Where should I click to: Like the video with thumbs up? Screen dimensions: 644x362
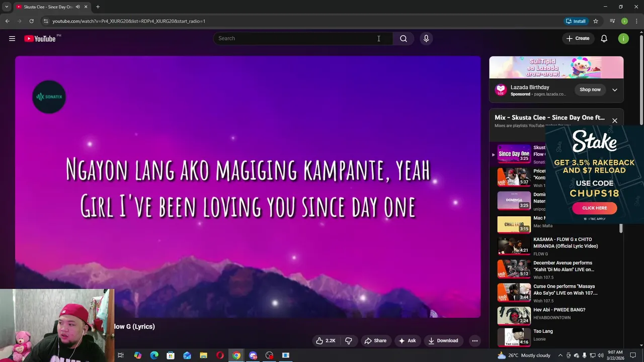pyautogui.click(x=326, y=340)
